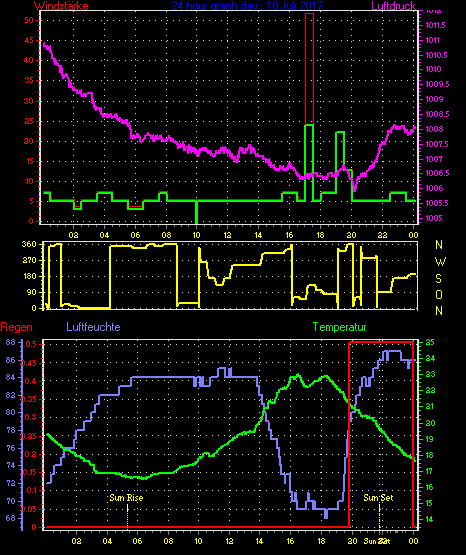Click the 1011.5 pressure axis value

click(435, 25)
